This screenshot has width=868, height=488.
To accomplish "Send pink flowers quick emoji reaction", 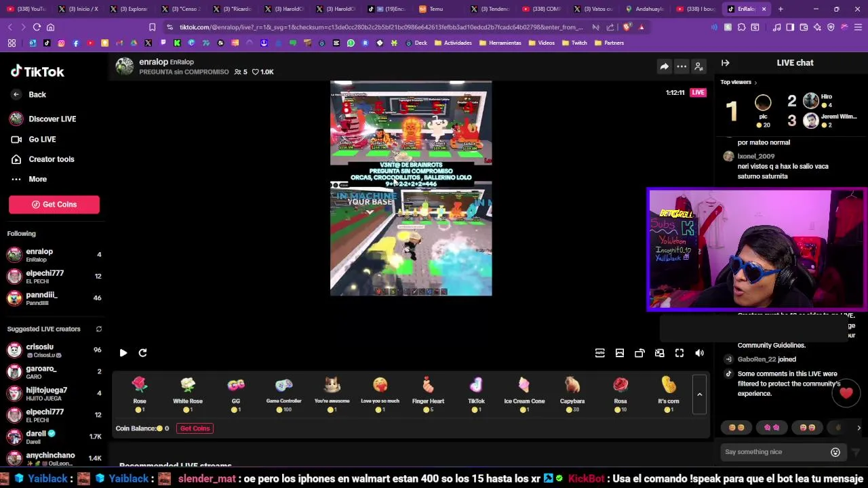I will (772, 428).
